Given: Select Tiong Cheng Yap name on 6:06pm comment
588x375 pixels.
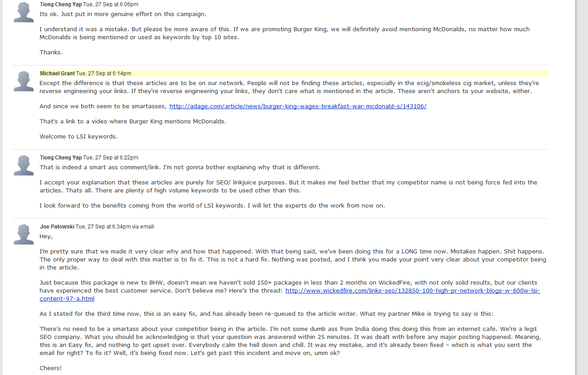Looking at the screenshot, I should click(61, 4).
